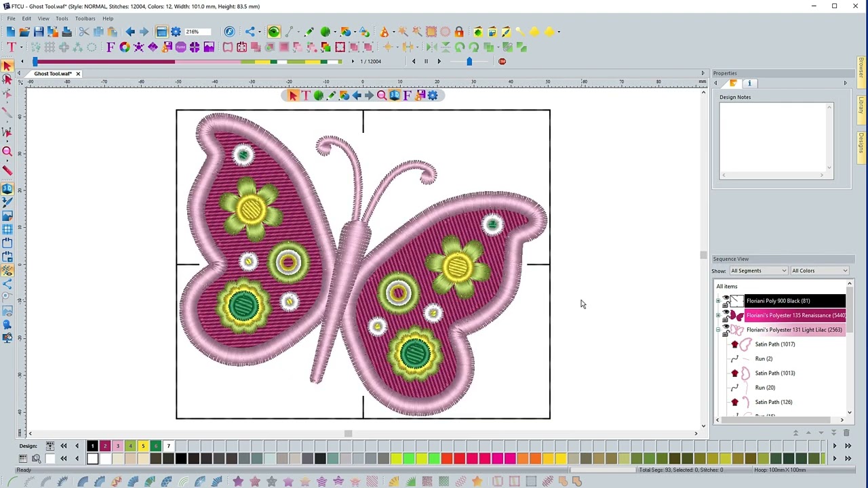Open the All Segments dropdown
868x488 pixels.
[x=758, y=270]
